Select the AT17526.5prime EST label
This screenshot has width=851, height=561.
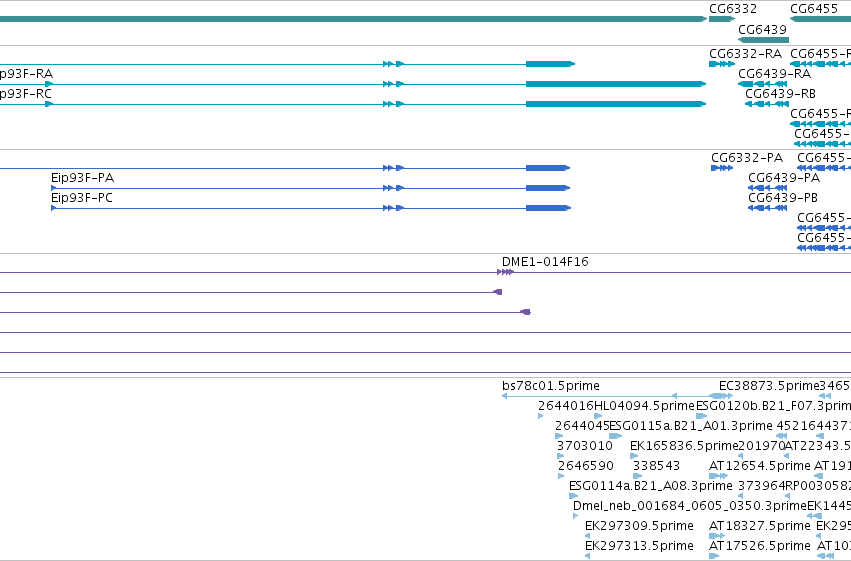pyautogui.click(x=760, y=546)
